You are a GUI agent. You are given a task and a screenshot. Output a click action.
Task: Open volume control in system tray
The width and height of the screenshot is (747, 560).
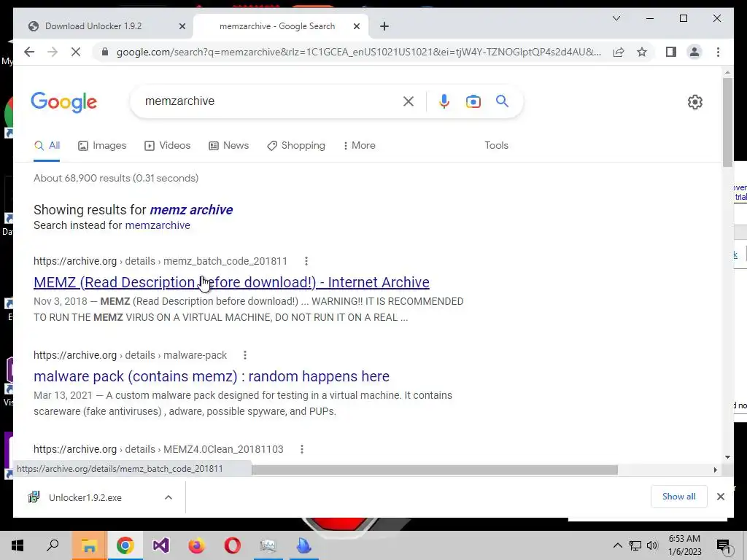pos(652,545)
